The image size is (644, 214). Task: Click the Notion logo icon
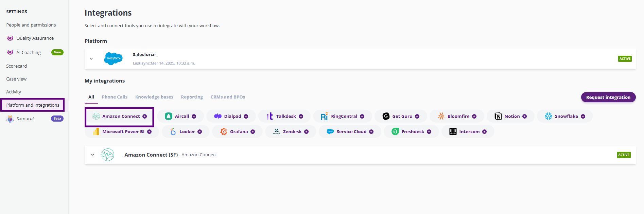(x=498, y=117)
